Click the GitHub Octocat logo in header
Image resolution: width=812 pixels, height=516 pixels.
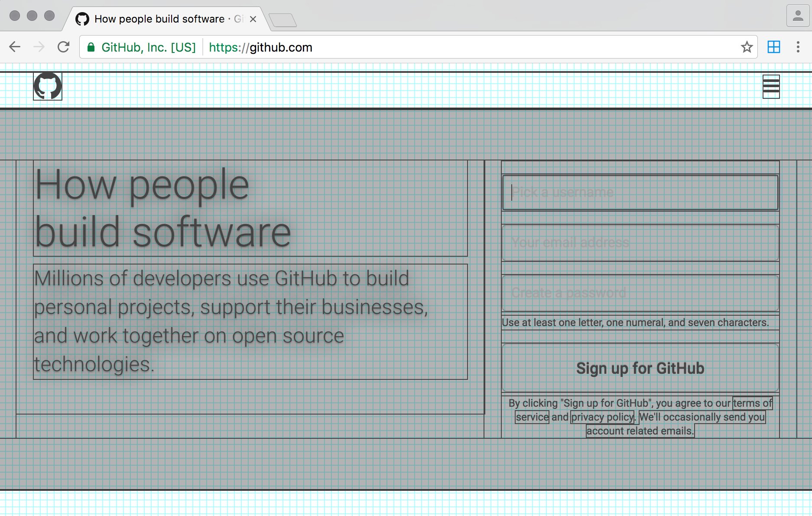[x=48, y=86]
